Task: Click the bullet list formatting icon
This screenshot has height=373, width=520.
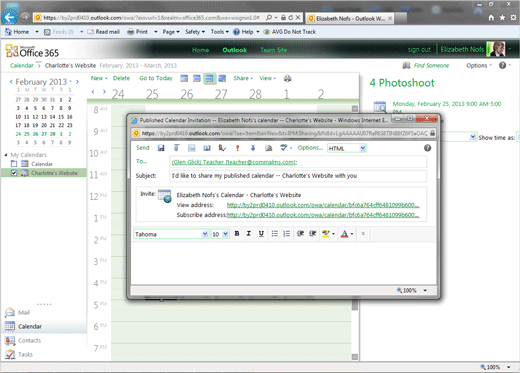Action: [274, 234]
